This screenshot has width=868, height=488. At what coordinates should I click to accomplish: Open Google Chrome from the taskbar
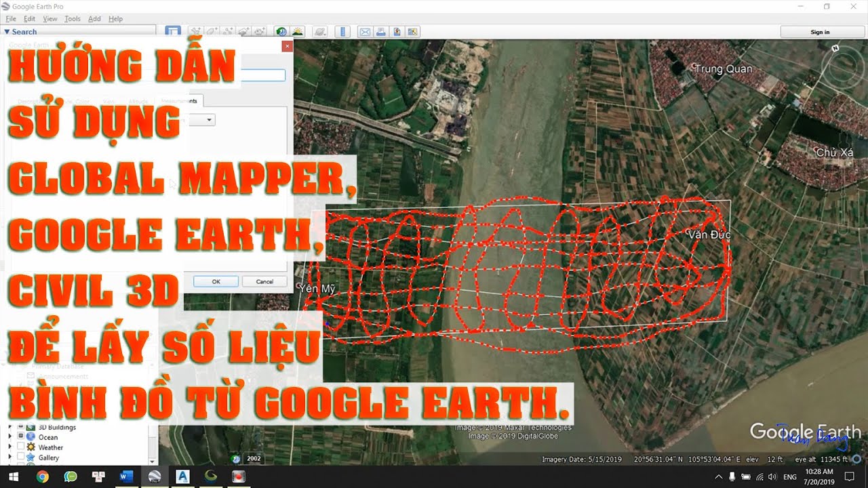point(42,476)
